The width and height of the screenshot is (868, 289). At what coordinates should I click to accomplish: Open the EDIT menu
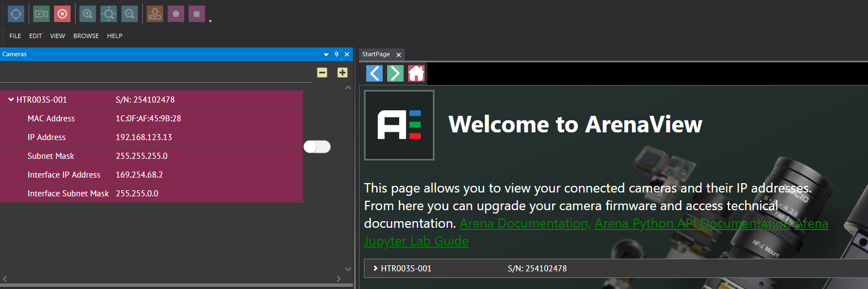point(36,36)
